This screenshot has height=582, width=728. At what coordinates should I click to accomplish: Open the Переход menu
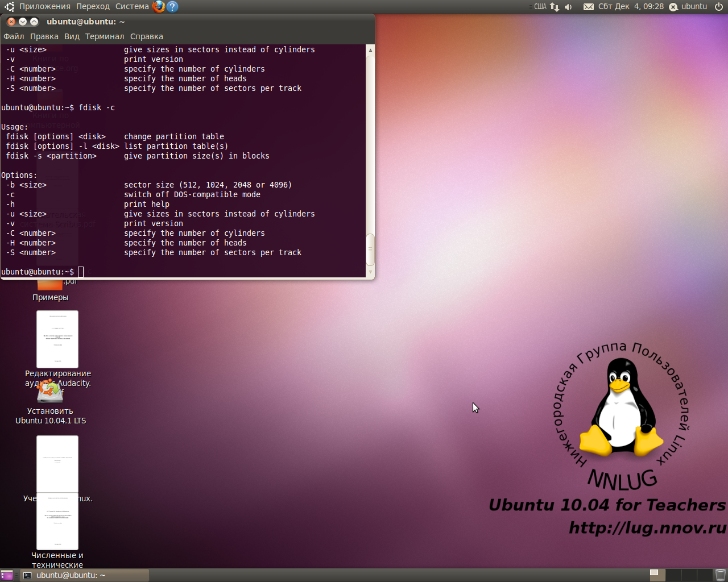(x=93, y=7)
